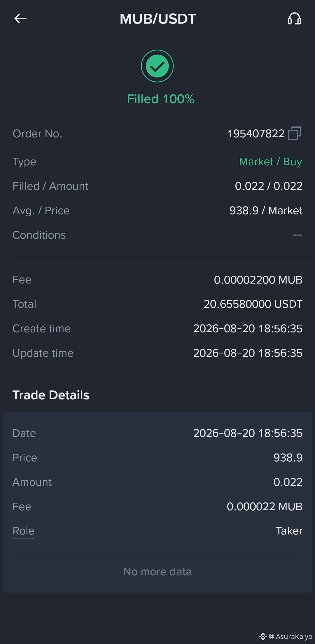Tap the Filled 100% status text
Screen dimensions: 315x644
[160, 99]
